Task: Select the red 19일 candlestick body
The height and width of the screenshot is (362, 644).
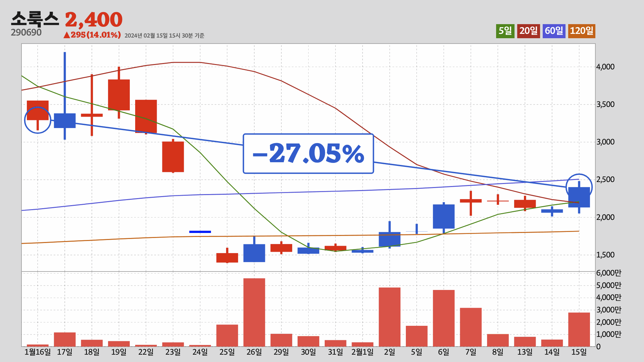Action: [119, 95]
